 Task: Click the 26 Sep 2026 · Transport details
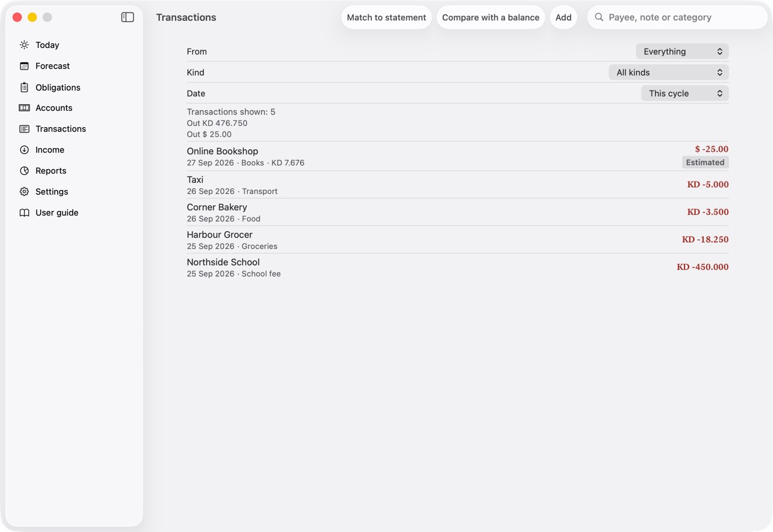pyautogui.click(x=232, y=191)
